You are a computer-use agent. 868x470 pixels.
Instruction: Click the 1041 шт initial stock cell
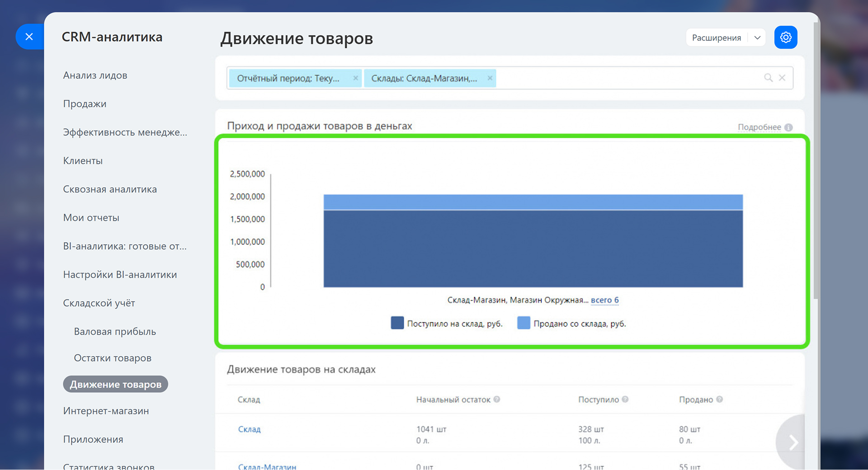coord(431,429)
